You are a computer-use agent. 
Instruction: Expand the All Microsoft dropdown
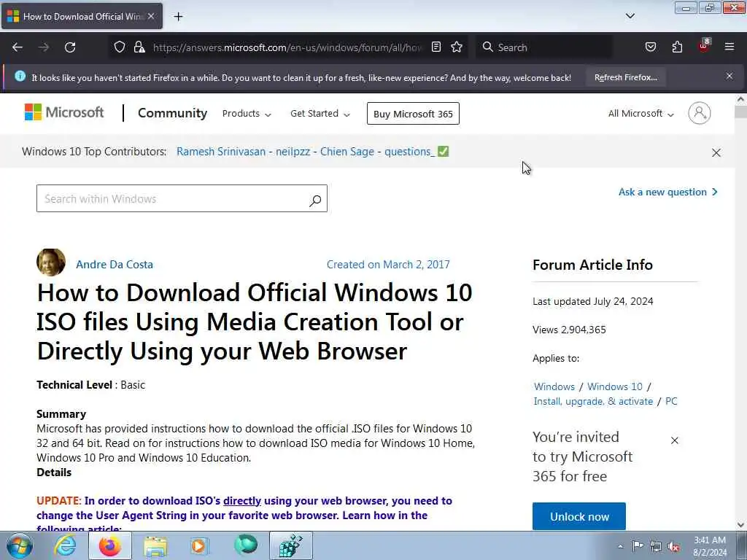640,113
